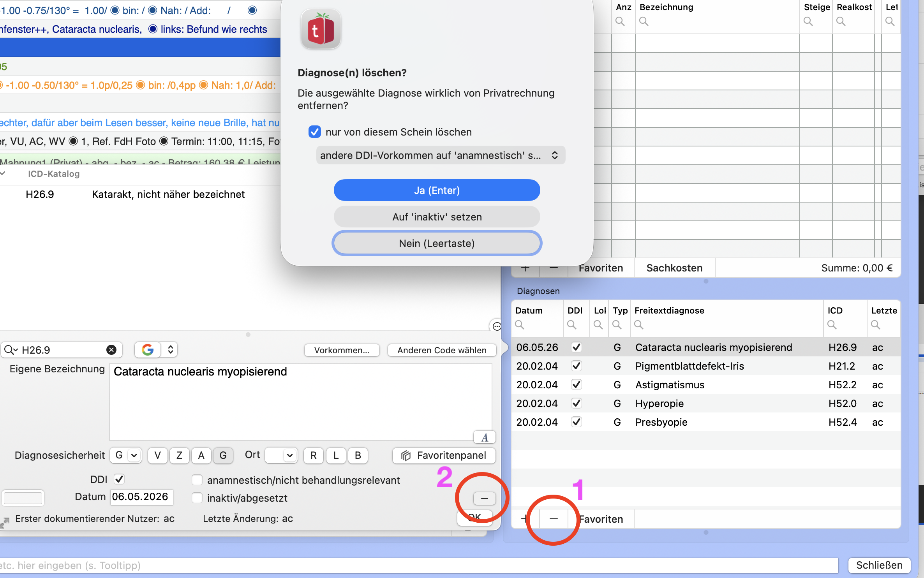Confirm deletion with 'Ja (Enter)'

[x=437, y=190]
